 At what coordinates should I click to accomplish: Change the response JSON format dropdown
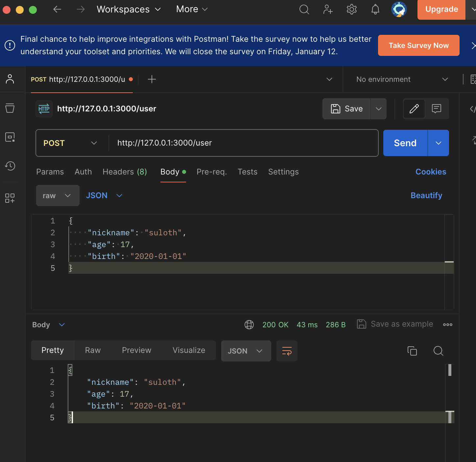click(246, 351)
